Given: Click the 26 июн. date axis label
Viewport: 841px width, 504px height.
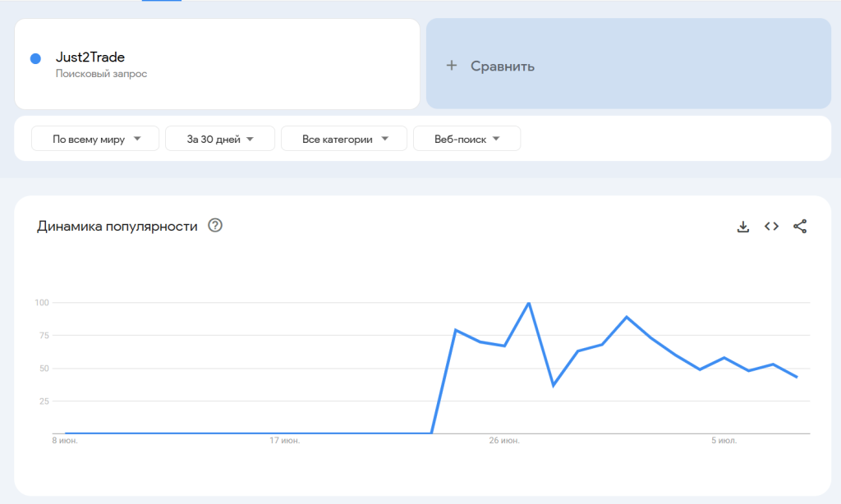Looking at the screenshot, I should click(x=504, y=441).
